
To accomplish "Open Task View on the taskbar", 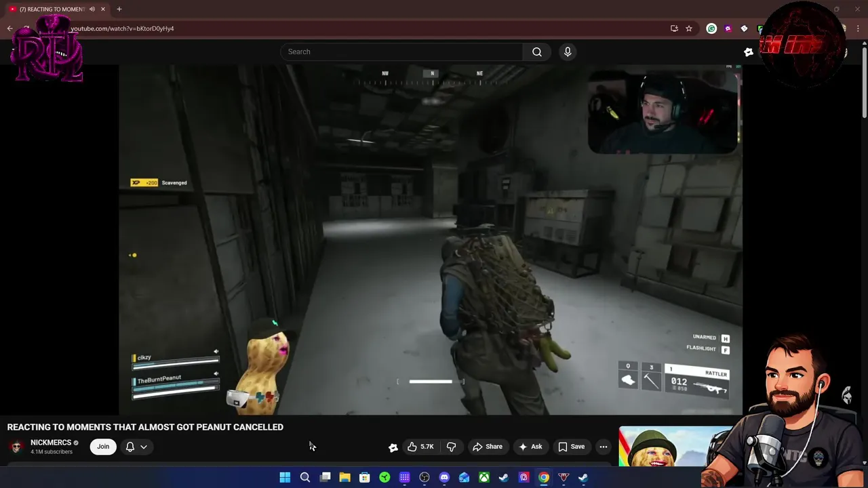I will [325, 478].
